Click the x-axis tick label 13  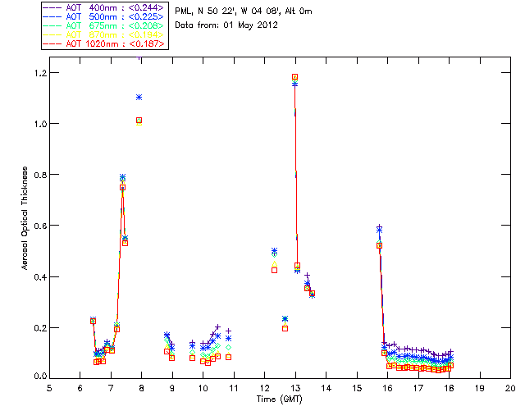pos(295,388)
